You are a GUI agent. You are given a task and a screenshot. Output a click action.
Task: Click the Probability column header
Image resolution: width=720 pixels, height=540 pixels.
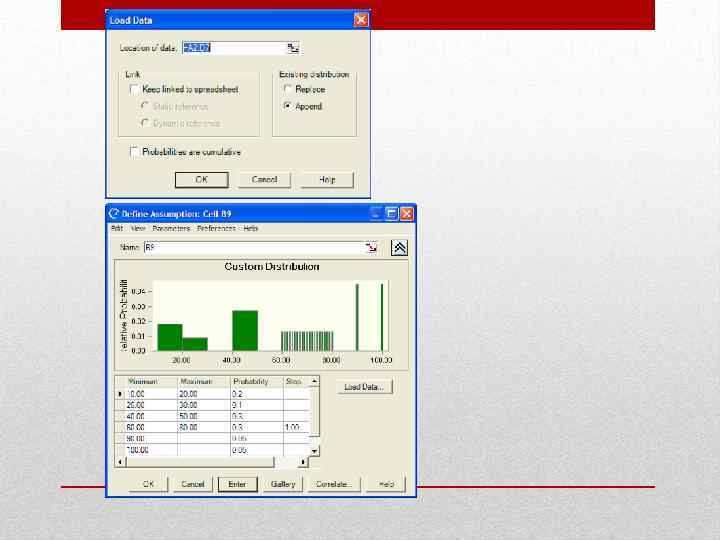[x=257, y=382]
